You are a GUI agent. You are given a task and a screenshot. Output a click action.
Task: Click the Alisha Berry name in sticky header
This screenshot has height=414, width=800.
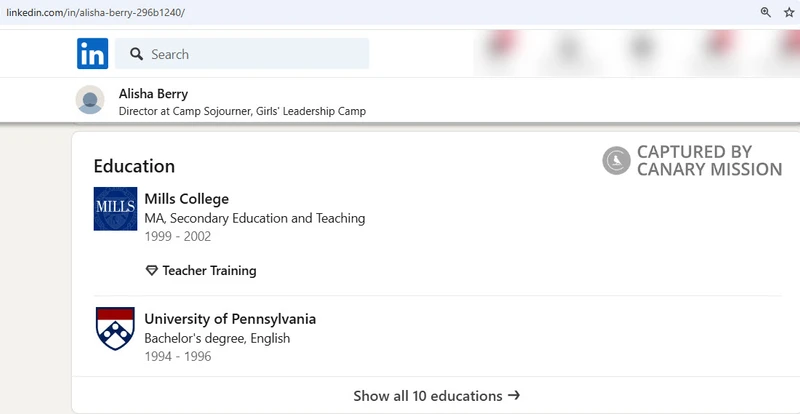(x=153, y=94)
